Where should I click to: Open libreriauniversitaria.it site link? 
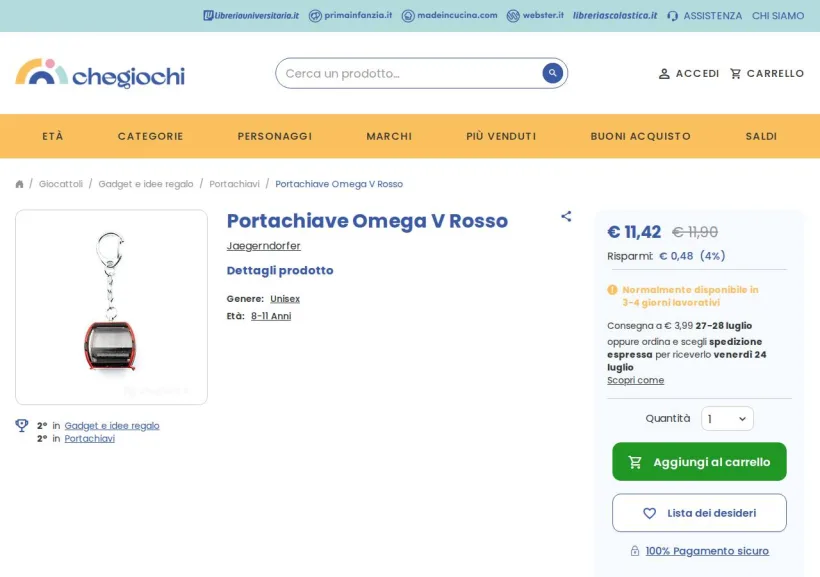coord(251,16)
